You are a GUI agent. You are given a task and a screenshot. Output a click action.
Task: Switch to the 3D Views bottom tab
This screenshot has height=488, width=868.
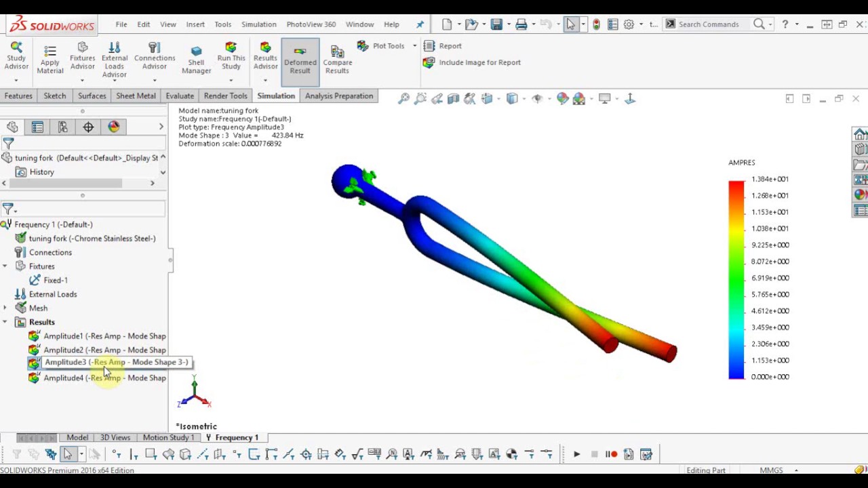click(x=115, y=438)
